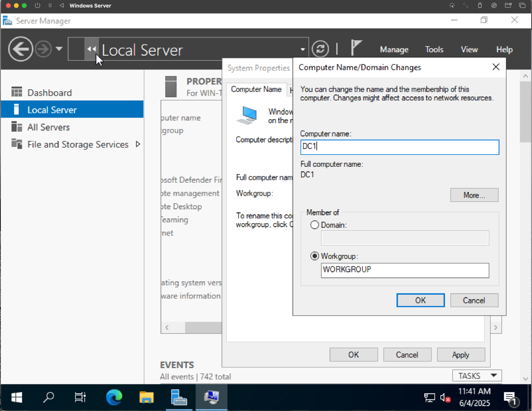Open the Help menu

504,50
